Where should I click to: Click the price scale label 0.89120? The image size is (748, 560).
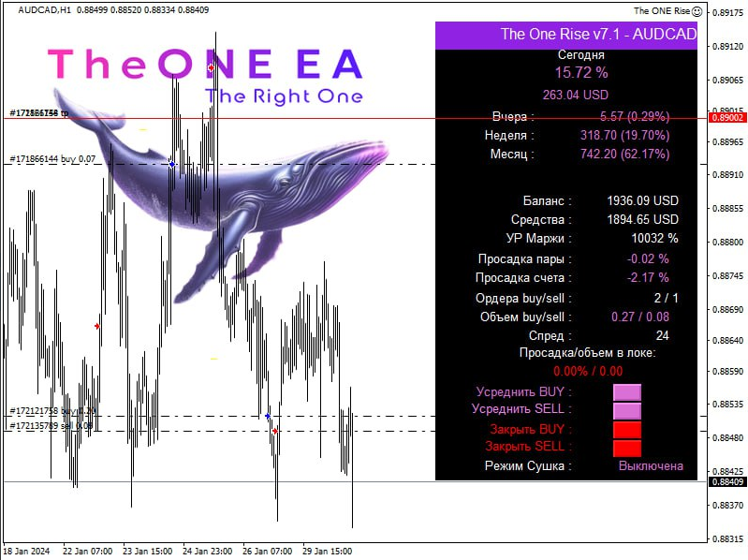[727, 46]
